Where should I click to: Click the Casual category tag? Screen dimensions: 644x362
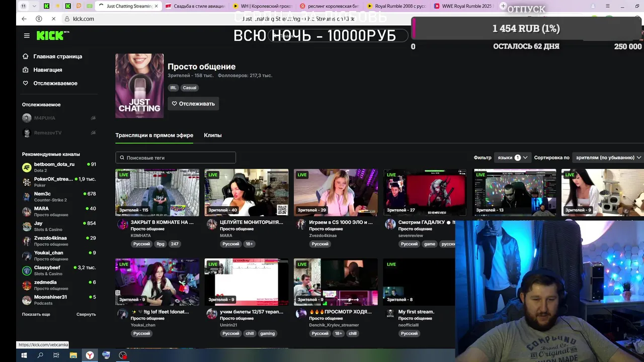tap(190, 87)
